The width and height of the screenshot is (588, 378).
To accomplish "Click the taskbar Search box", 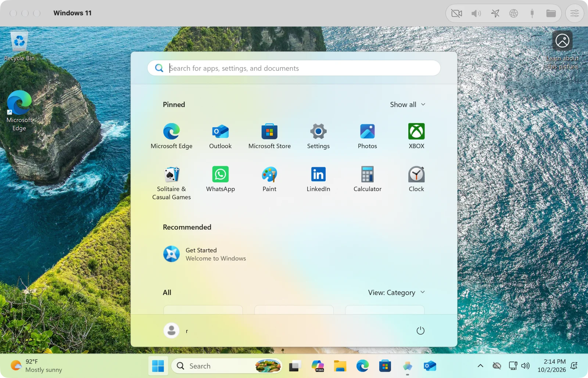I will point(227,366).
